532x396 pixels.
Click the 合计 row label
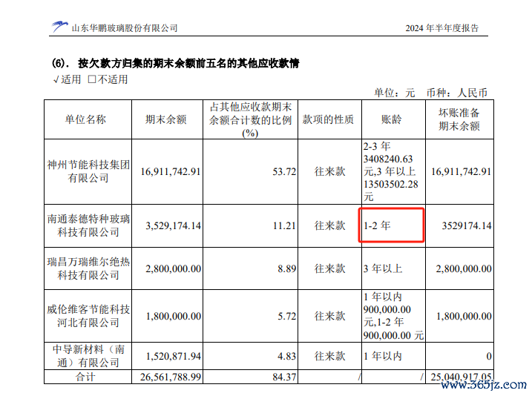(85, 377)
